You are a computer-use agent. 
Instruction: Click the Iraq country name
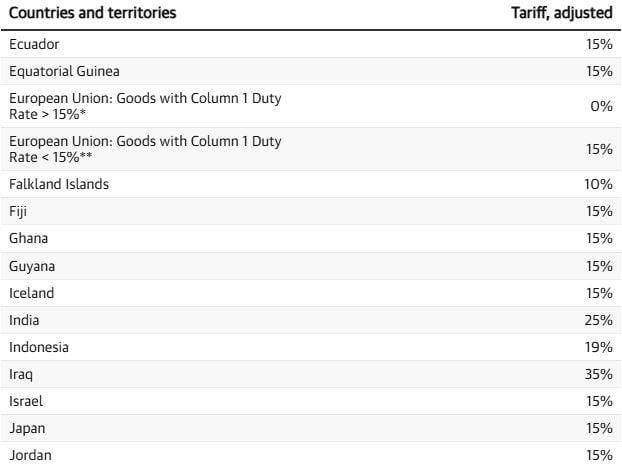tap(21, 374)
